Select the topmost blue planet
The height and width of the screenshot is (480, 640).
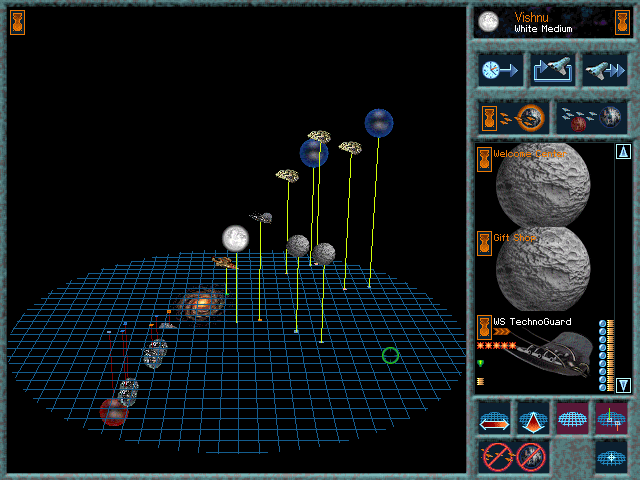tap(379, 123)
